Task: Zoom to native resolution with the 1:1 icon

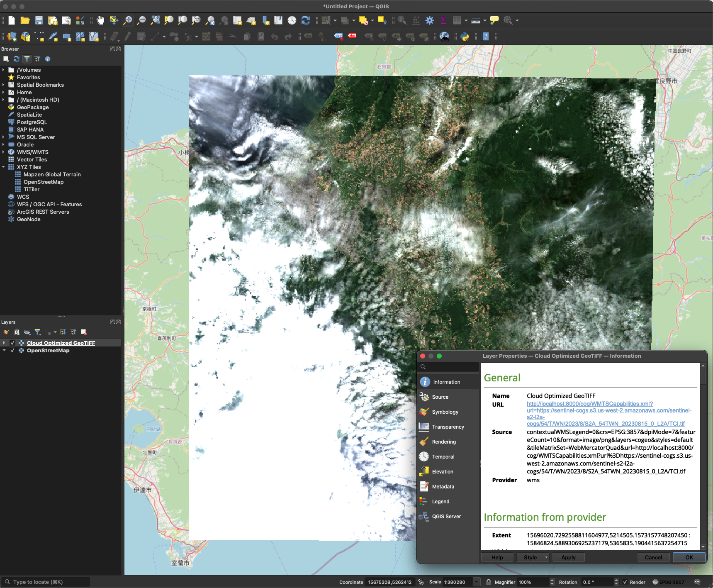Action: pos(196,20)
